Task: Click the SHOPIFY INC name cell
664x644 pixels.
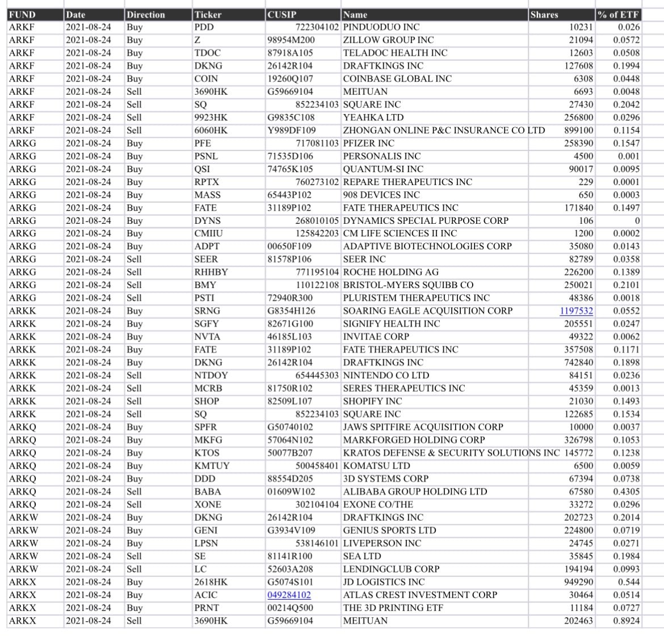Action: (435, 402)
